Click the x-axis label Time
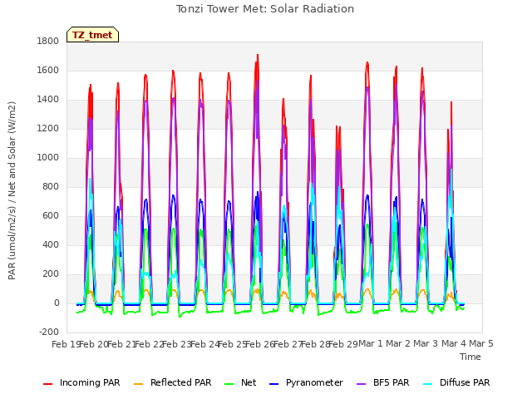Image resolution: width=532 pixels, height=399 pixels. click(x=470, y=357)
